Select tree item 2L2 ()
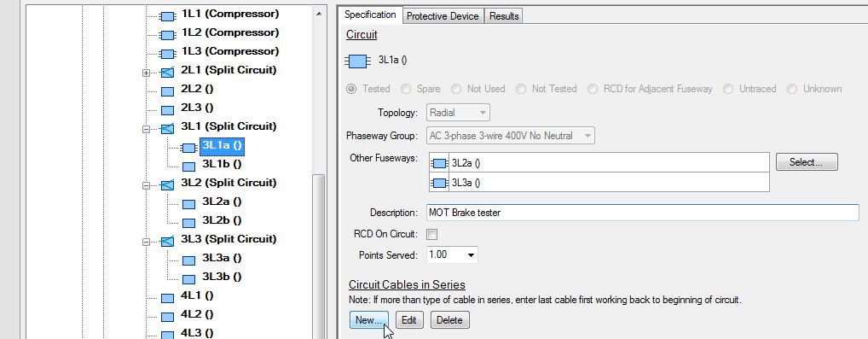 (197, 89)
